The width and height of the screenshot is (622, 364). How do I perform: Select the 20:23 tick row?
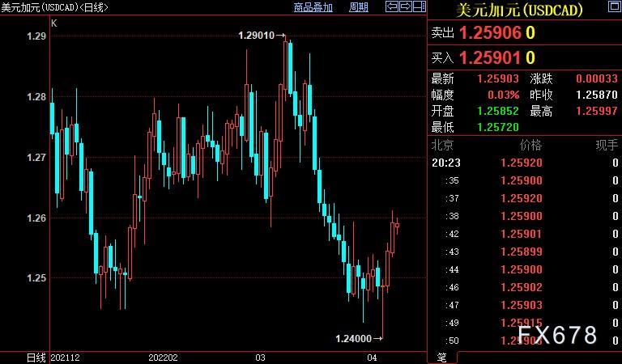click(x=525, y=163)
